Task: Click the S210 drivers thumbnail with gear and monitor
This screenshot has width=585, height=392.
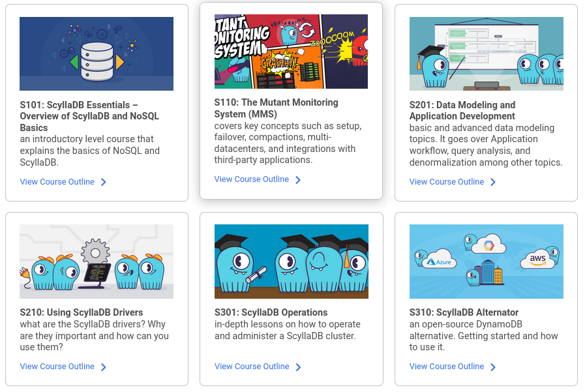Action: 97,262
